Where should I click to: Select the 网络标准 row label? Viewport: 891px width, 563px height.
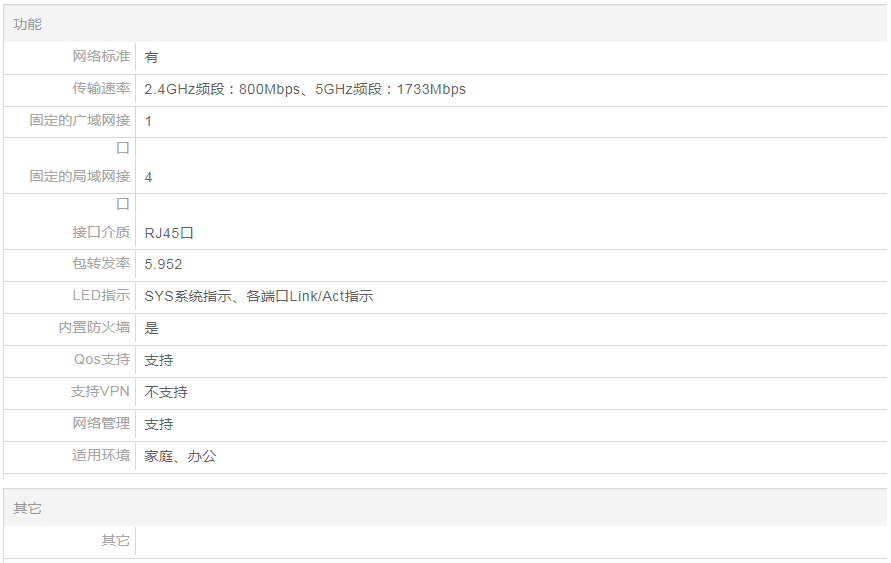pyautogui.click(x=101, y=56)
